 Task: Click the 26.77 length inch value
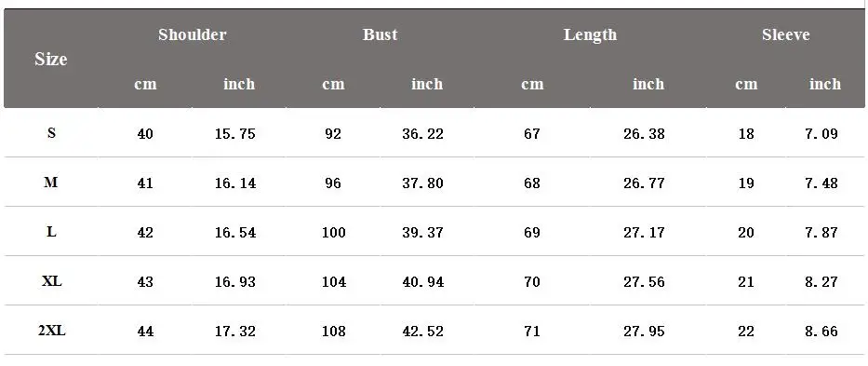644,183
